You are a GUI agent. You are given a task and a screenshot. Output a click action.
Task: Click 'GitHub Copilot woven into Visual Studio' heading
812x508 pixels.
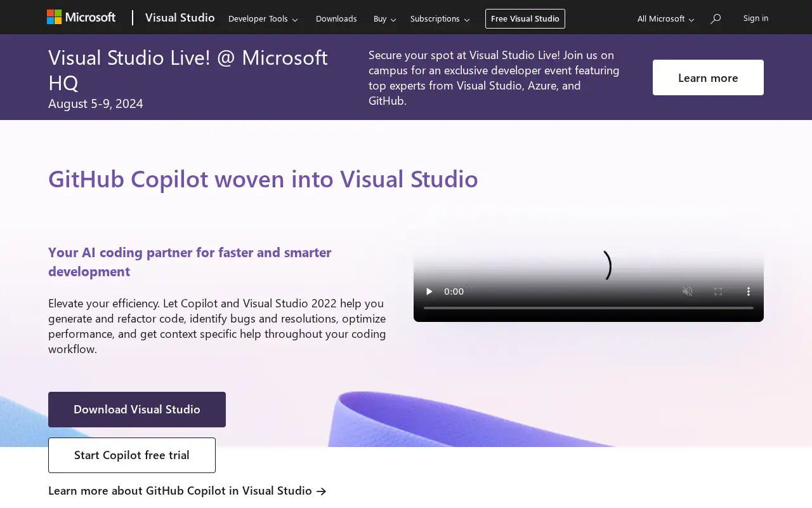(x=263, y=178)
